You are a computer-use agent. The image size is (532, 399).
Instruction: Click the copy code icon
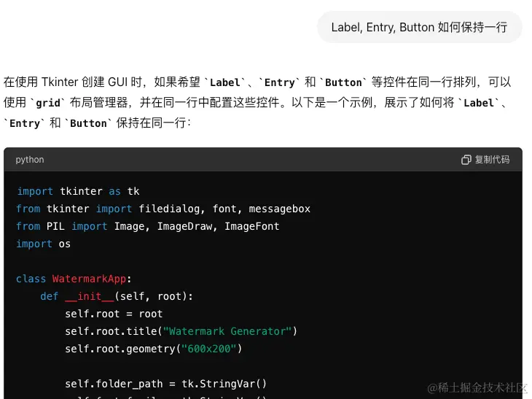466,160
